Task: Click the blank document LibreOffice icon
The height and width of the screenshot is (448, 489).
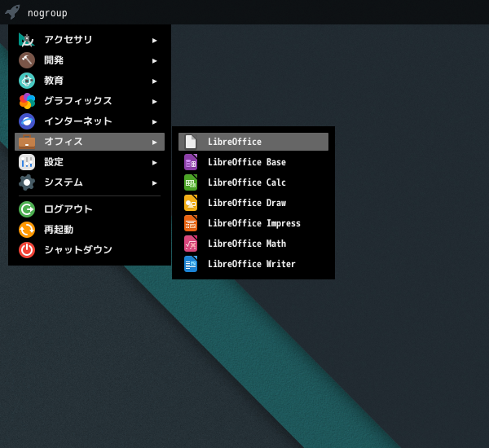Action: coord(191,142)
